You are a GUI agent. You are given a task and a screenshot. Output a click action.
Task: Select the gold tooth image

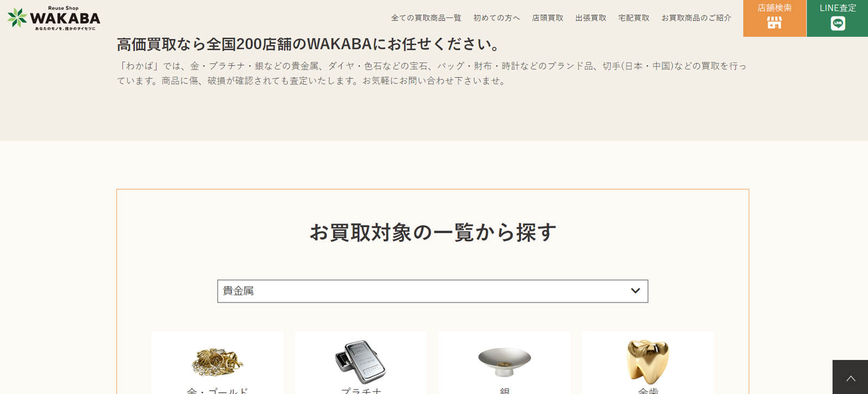tap(648, 361)
